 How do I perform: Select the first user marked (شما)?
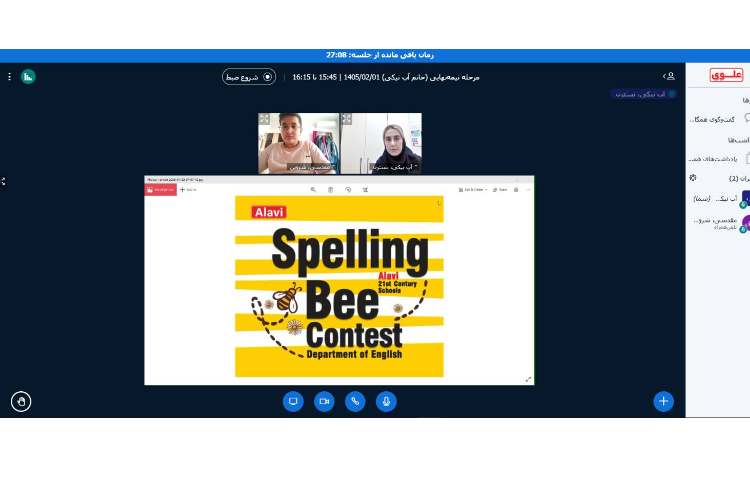[x=719, y=198]
